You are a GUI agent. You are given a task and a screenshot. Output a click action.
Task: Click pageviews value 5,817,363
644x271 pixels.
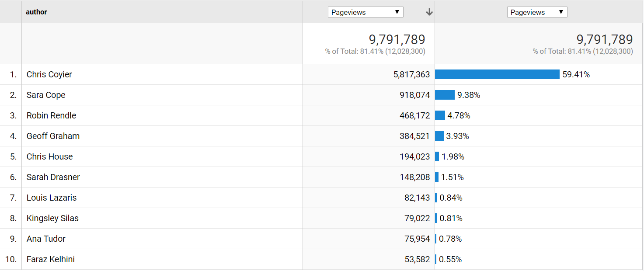(411, 74)
